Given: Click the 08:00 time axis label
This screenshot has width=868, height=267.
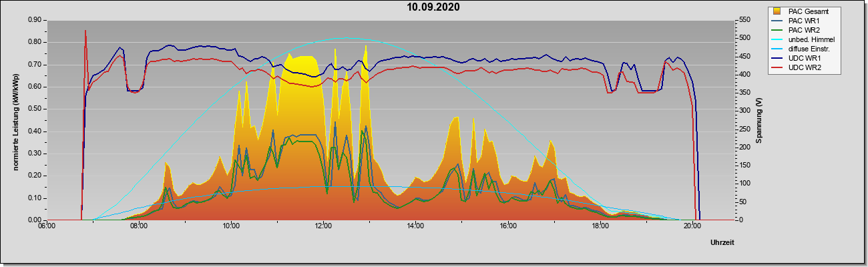Looking at the screenshot, I should [x=139, y=226].
